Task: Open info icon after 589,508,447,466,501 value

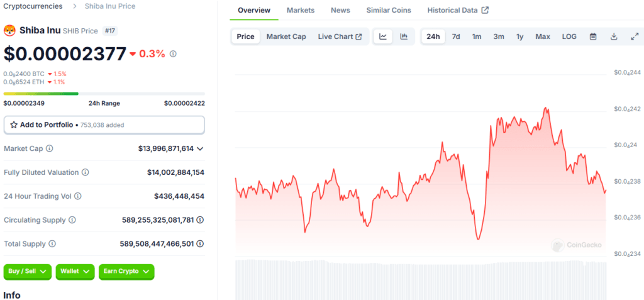Action: [x=200, y=243]
